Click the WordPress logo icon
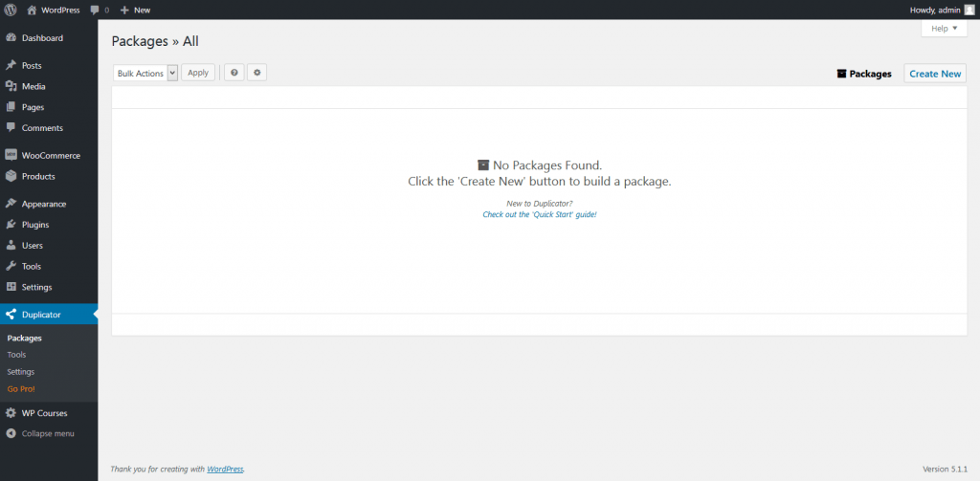The width and height of the screenshot is (980, 481). 11,10
